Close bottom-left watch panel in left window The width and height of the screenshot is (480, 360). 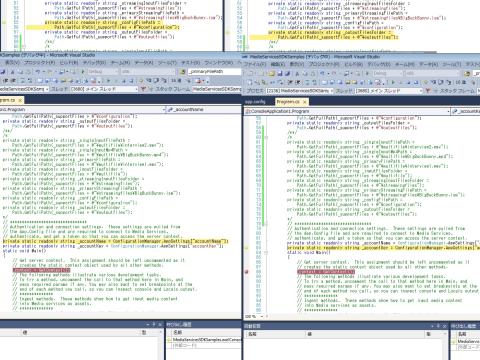coord(160,324)
